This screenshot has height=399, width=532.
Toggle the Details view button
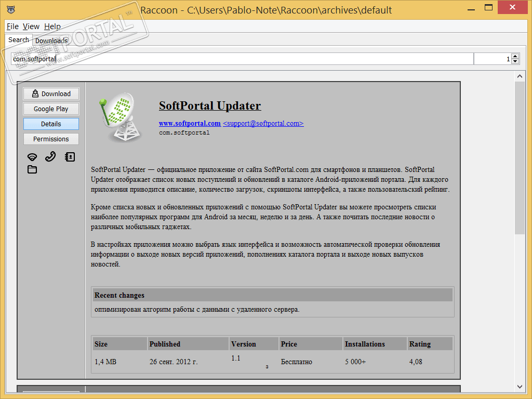(x=51, y=124)
